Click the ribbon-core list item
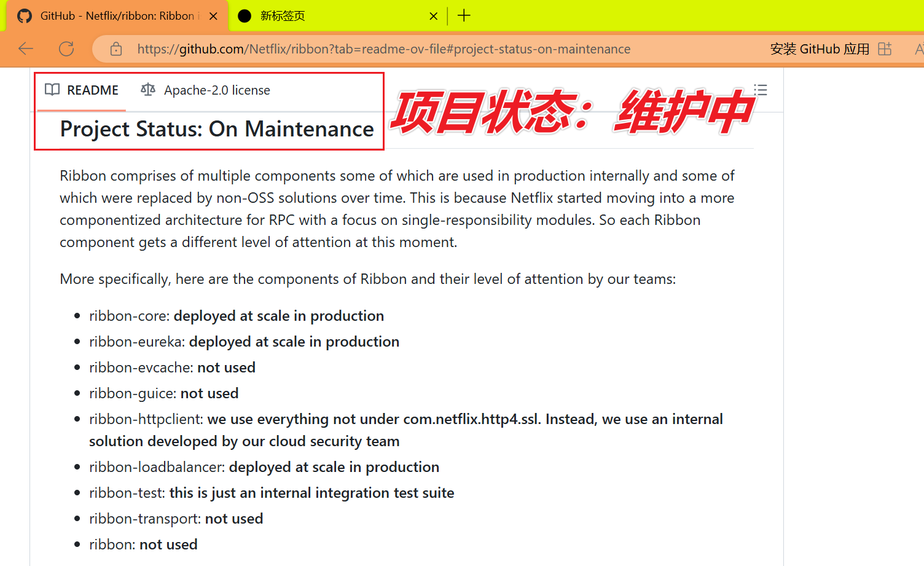Viewport: 924px width, 566px height. [x=237, y=316]
